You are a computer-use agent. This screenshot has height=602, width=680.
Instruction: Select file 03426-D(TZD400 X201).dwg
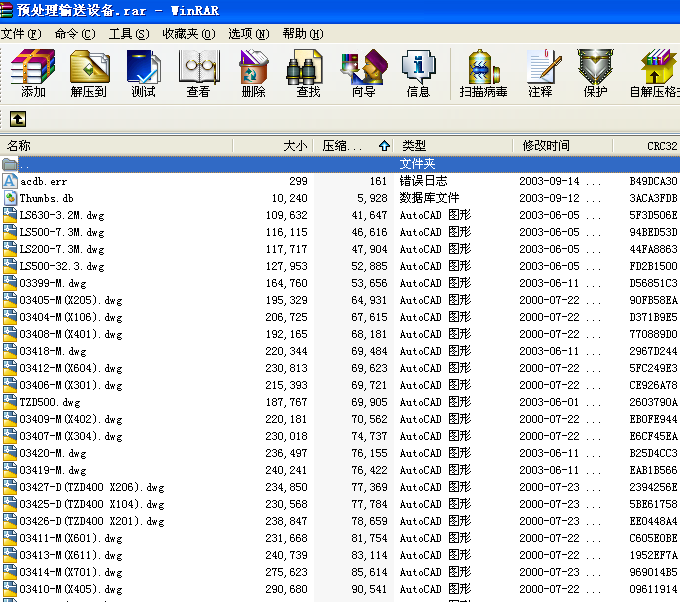pyautogui.click(x=92, y=521)
